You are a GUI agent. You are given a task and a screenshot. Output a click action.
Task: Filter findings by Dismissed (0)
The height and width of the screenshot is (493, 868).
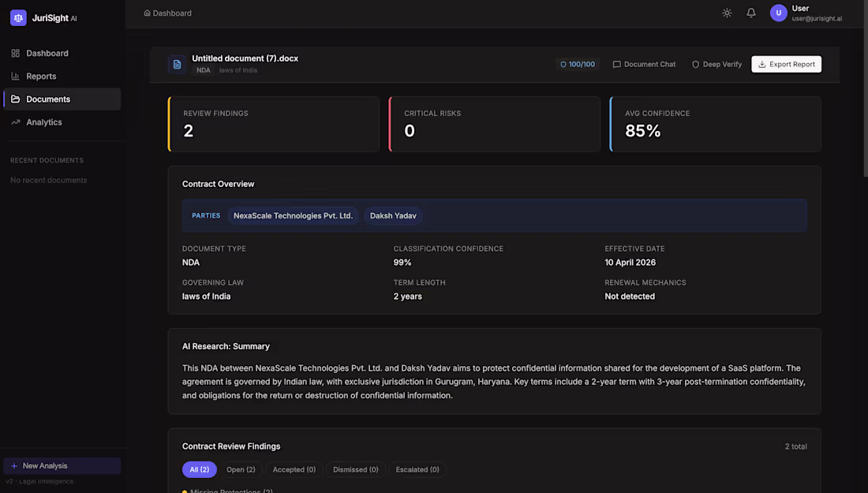pyautogui.click(x=355, y=469)
